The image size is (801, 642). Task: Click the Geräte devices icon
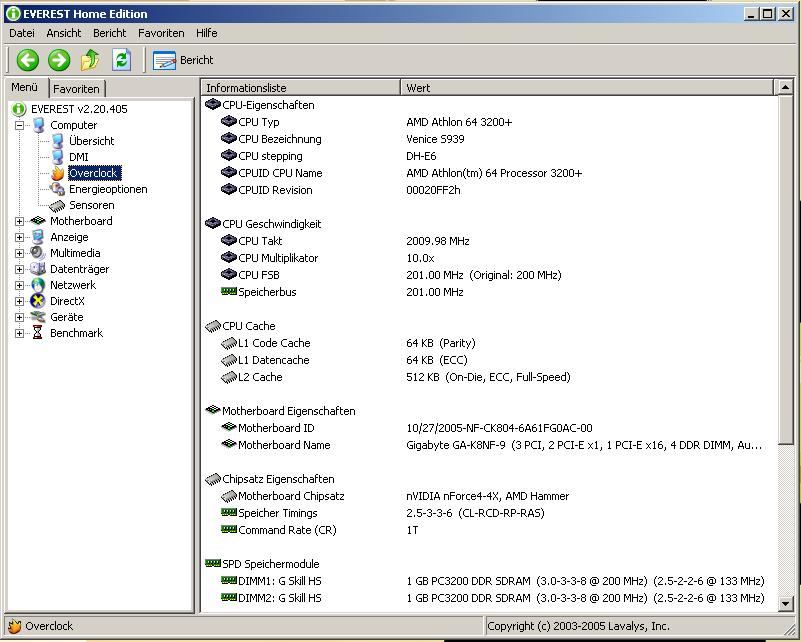tap(38, 317)
